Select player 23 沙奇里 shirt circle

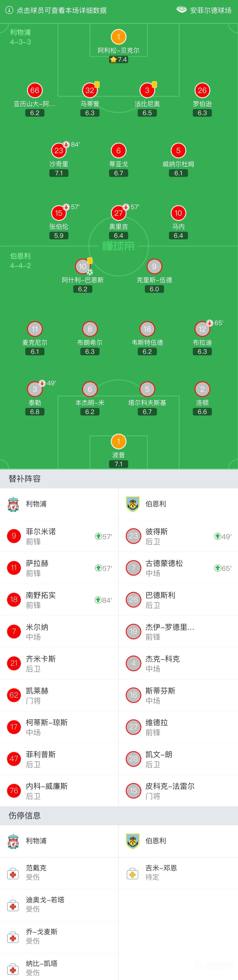coord(59,151)
